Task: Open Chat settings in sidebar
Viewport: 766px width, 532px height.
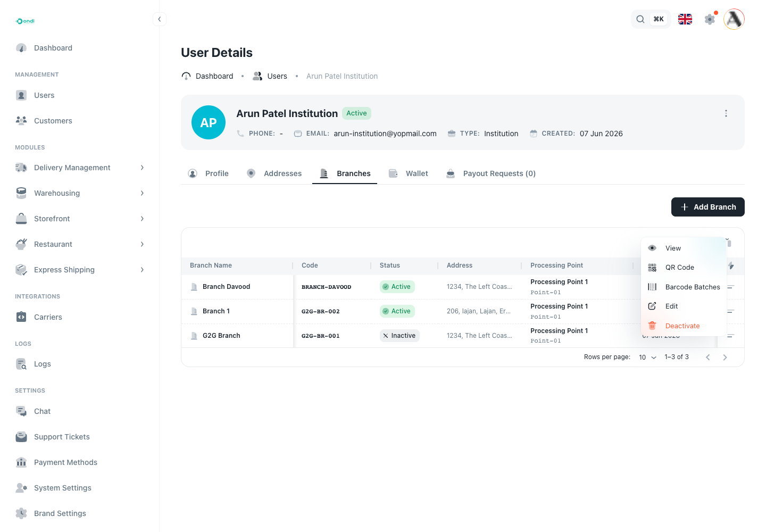Action: (80, 411)
